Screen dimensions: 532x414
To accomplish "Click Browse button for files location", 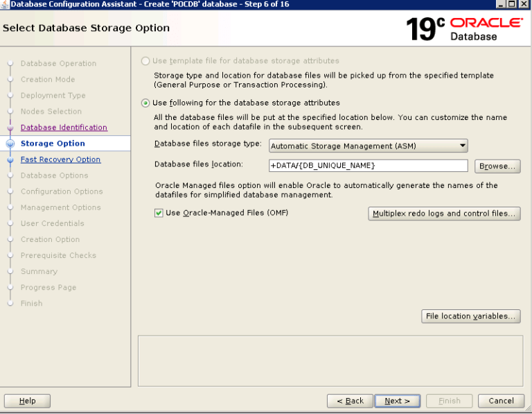I will point(497,166).
